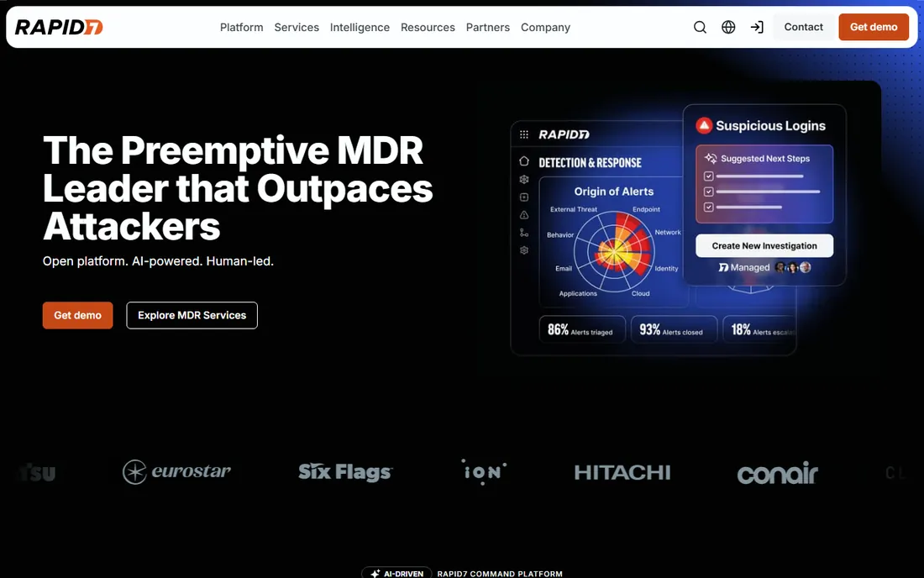Click the sparkle icon by Suggested Next Steps
This screenshot has height=578, width=924.
tap(711, 158)
